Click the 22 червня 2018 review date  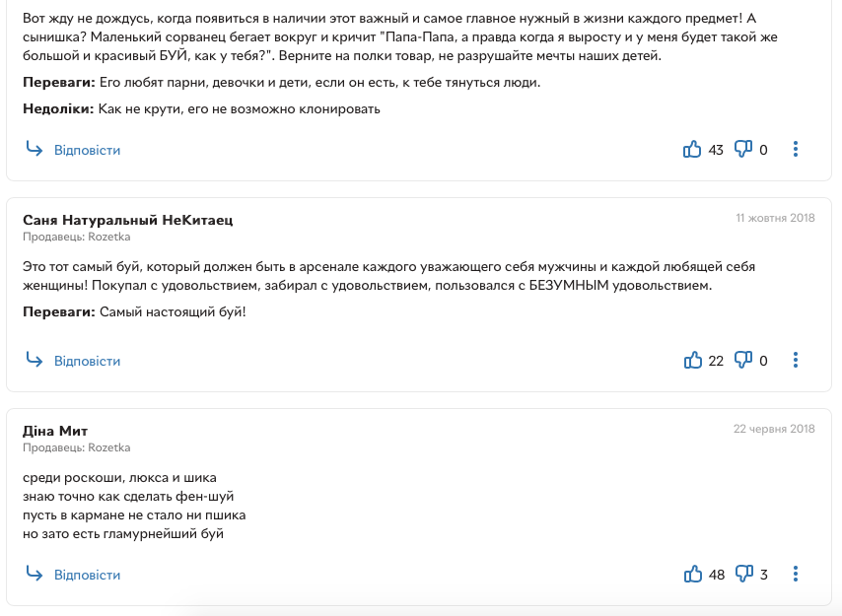coord(774,429)
